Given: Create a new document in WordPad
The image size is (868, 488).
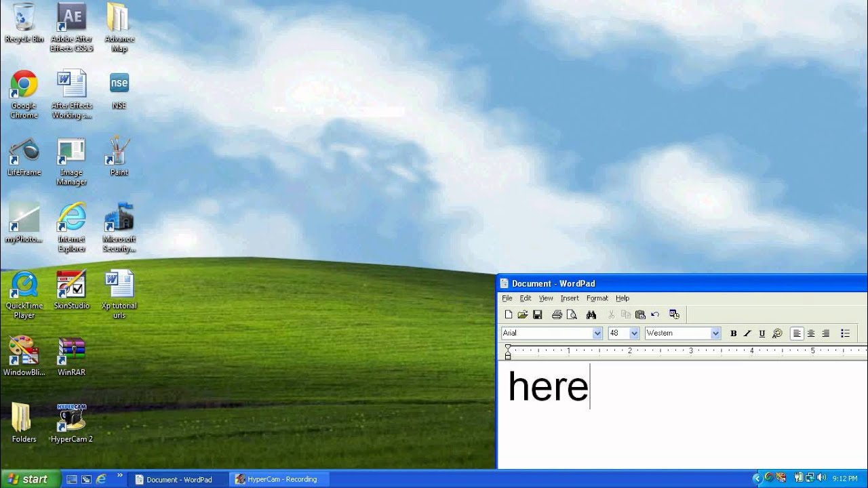Looking at the screenshot, I should click(x=509, y=314).
